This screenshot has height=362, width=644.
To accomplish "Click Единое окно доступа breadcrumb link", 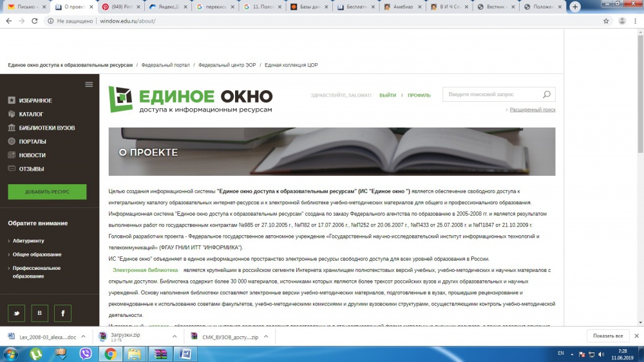I will click(70, 65).
